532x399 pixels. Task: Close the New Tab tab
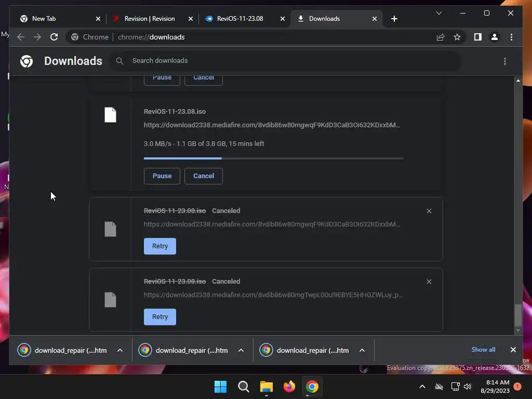click(x=98, y=19)
